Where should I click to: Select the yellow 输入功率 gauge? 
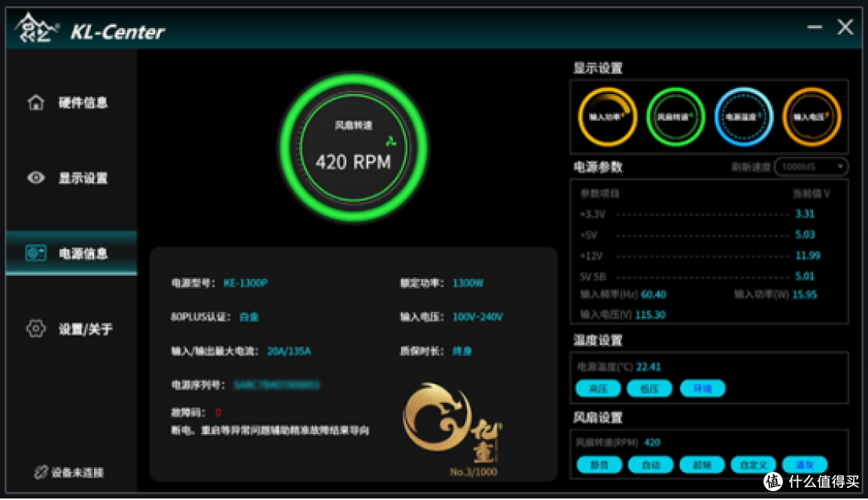pyautogui.click(x=608, y=117)
